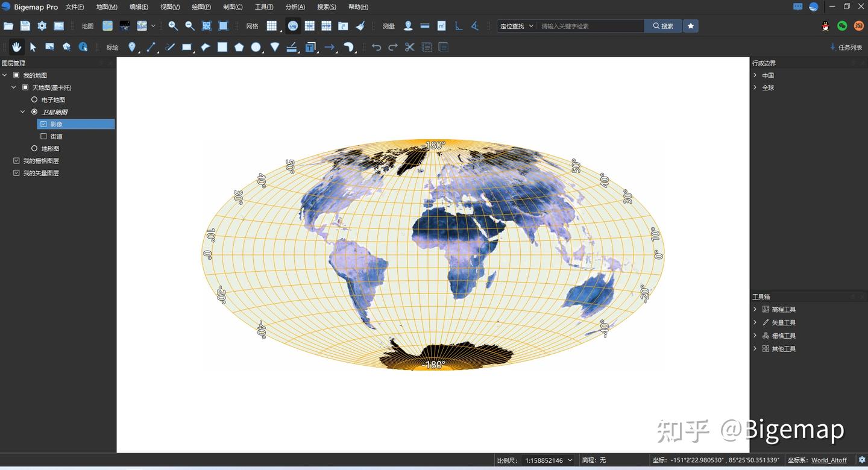Select the placemark pin drawing tool
868x470 pixels.
pyautogui.click(x=132, y=47)
